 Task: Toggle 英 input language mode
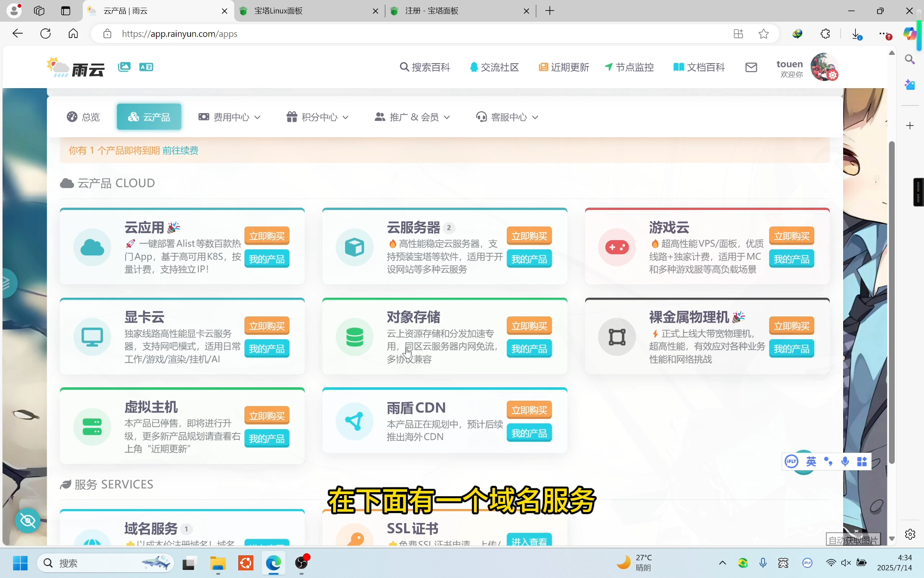point(811,461)
